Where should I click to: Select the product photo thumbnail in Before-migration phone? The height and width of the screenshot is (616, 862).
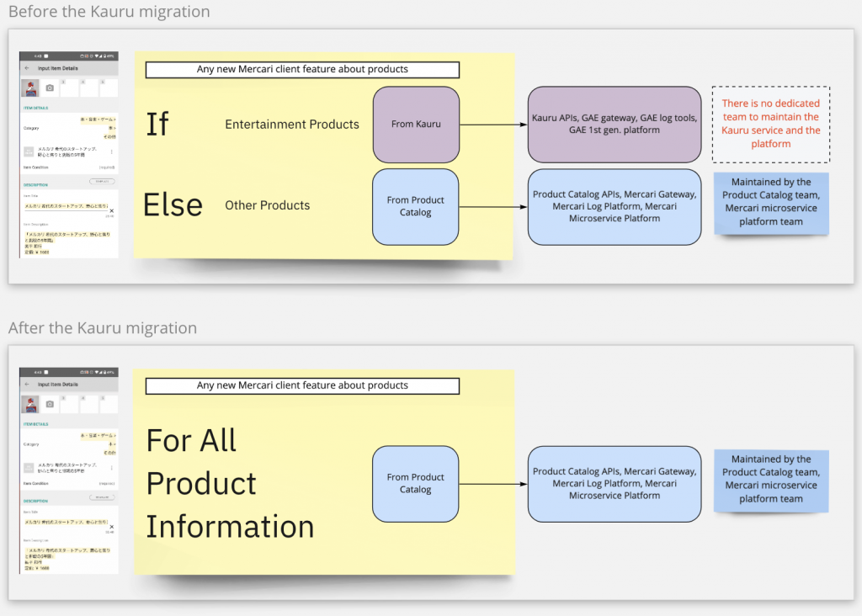[29, 88]
